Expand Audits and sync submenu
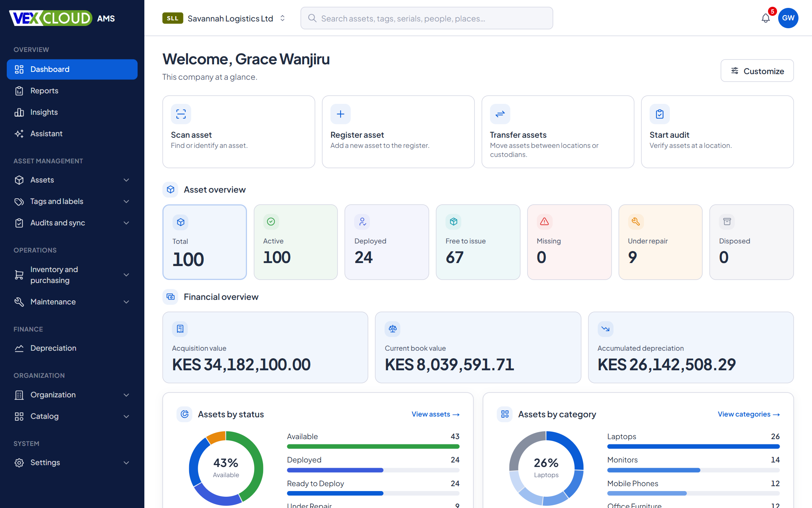 pyautogui.click(x=72, y=223)
